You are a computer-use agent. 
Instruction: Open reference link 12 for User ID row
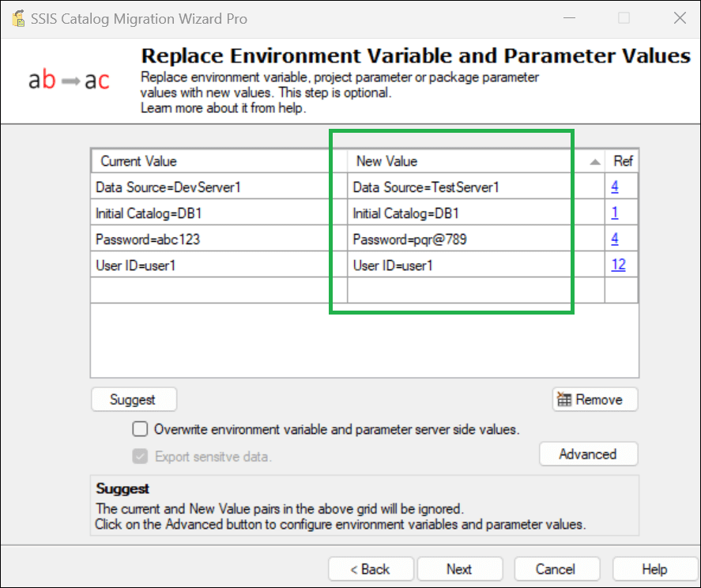(618, 265)
